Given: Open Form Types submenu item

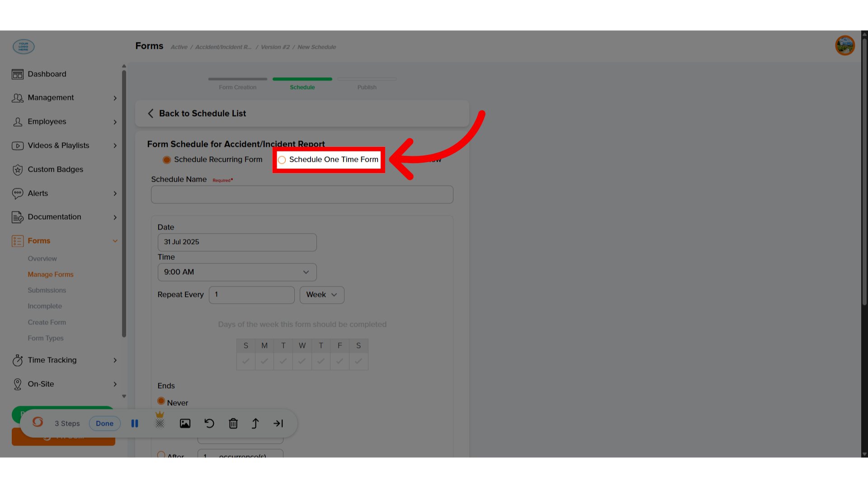Looking at the screenshot, I should [45, 338].
